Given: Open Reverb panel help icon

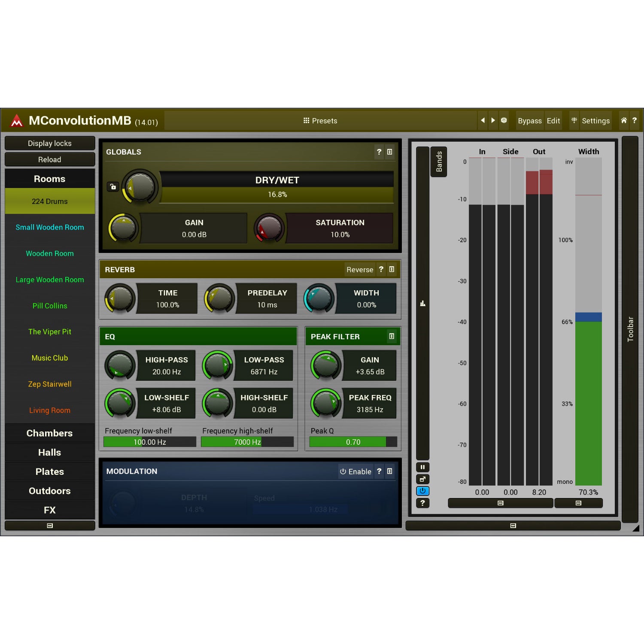Looking at the screenshot, I should coord(381,270).
